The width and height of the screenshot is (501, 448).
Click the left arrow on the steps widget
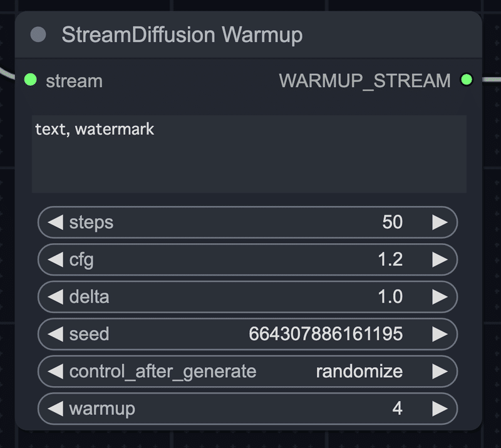56,222
